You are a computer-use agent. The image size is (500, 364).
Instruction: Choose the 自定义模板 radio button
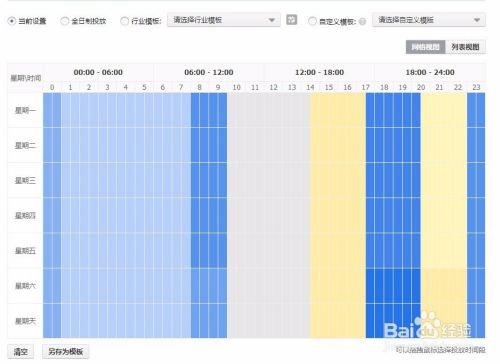pos(312,21)
